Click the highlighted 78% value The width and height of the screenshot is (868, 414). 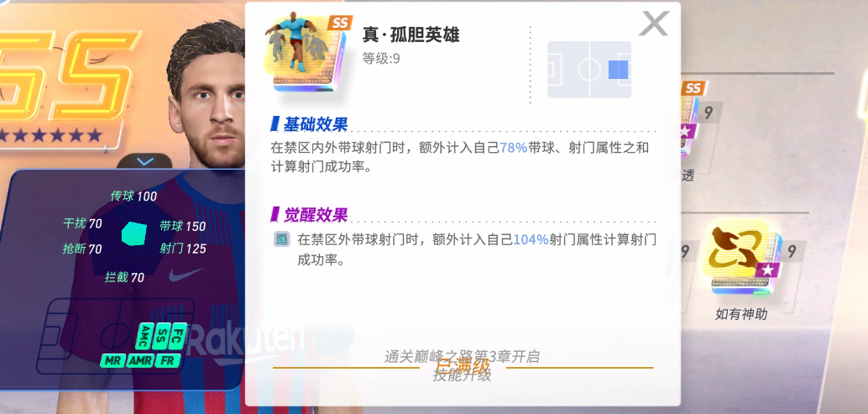point(513,149)
